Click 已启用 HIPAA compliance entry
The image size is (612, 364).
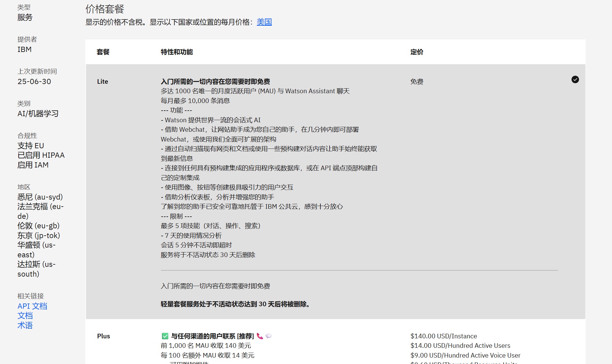coord(41,155)
